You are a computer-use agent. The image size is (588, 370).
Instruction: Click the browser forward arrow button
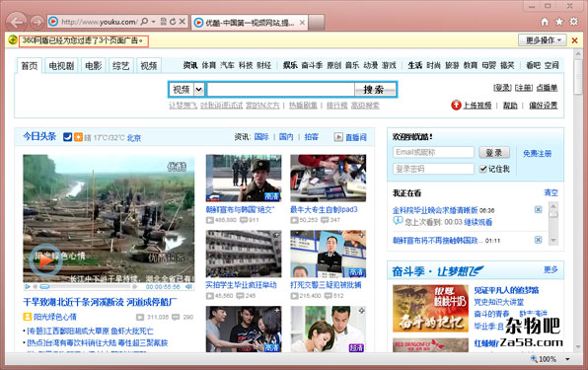(x=37, y=22)
